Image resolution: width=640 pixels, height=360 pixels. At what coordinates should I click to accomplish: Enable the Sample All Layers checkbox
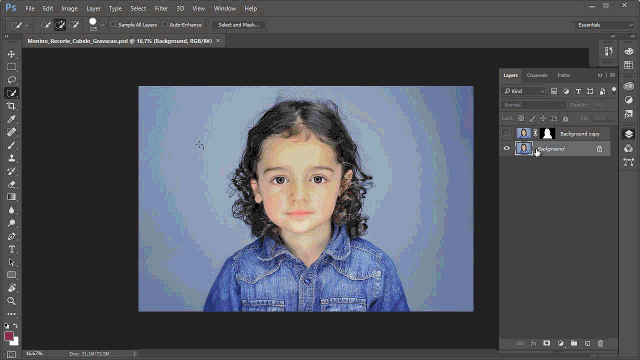tap(113, 24)
